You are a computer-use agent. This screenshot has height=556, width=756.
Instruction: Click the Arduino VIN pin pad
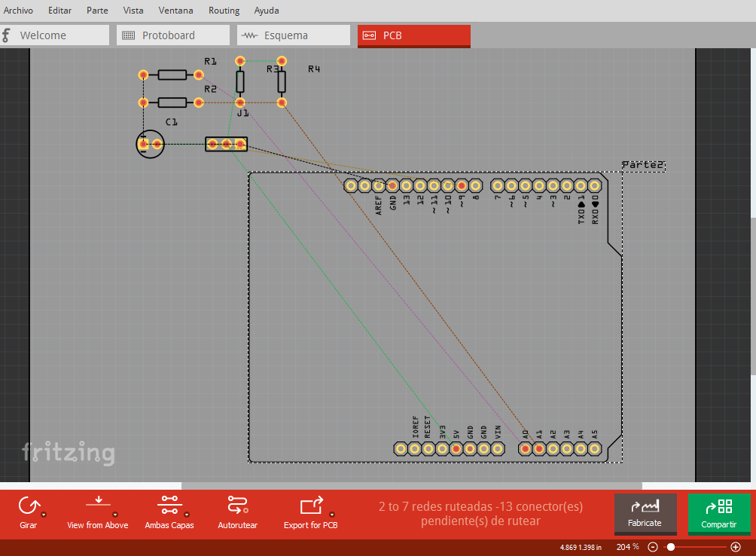[x=498, y=449]
